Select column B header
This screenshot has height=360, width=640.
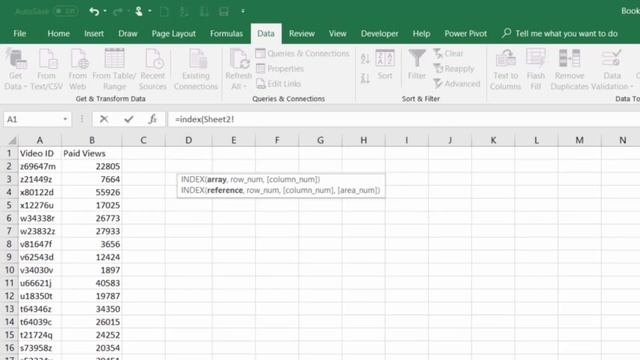pos(92,140)
